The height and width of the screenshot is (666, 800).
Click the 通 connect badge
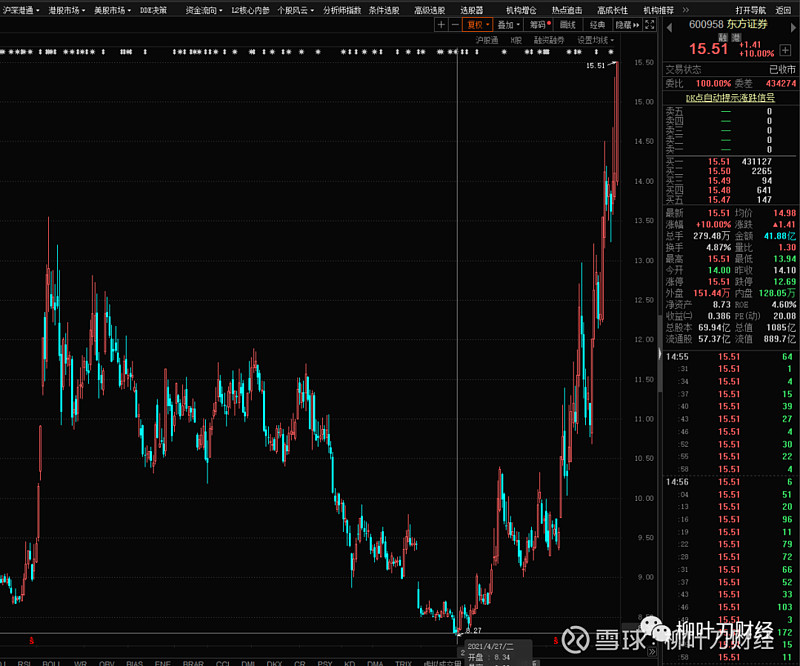tap(735, 38)
